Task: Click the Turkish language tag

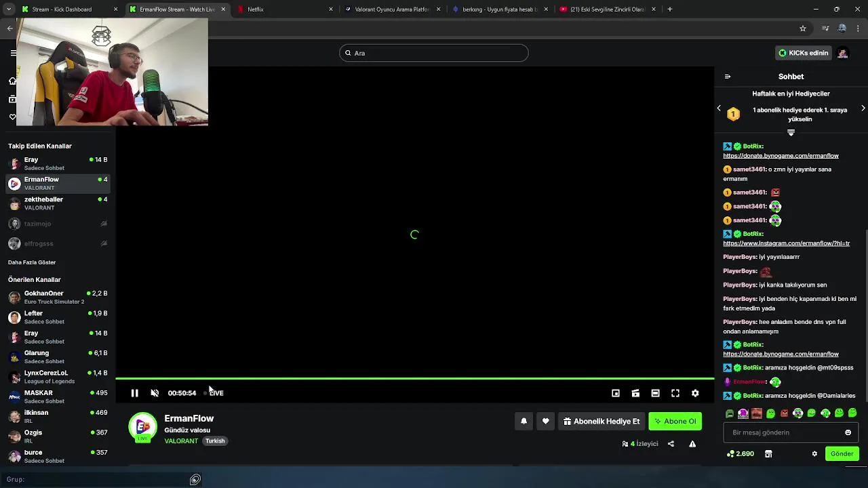Action: (x=215, y=441)
